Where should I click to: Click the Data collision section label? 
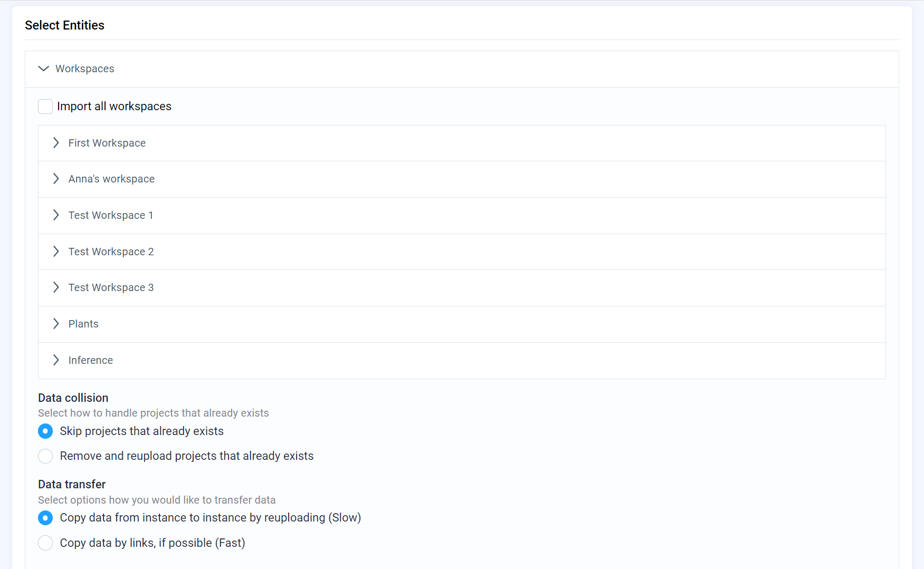(73, 398)
